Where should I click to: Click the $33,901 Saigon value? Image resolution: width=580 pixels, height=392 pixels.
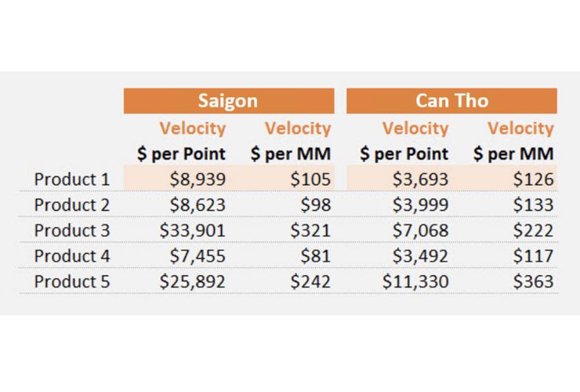click(x=192, y=230)
